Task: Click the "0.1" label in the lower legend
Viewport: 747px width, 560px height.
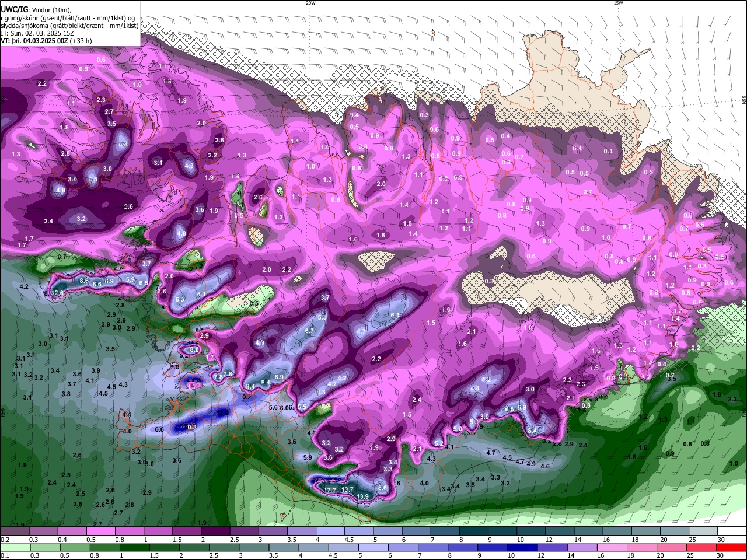Action: point(5,555)
